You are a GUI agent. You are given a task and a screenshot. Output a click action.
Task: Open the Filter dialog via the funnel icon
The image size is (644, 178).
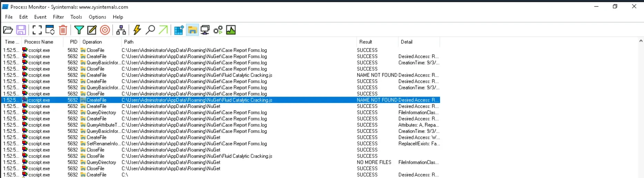click(79, 30)
